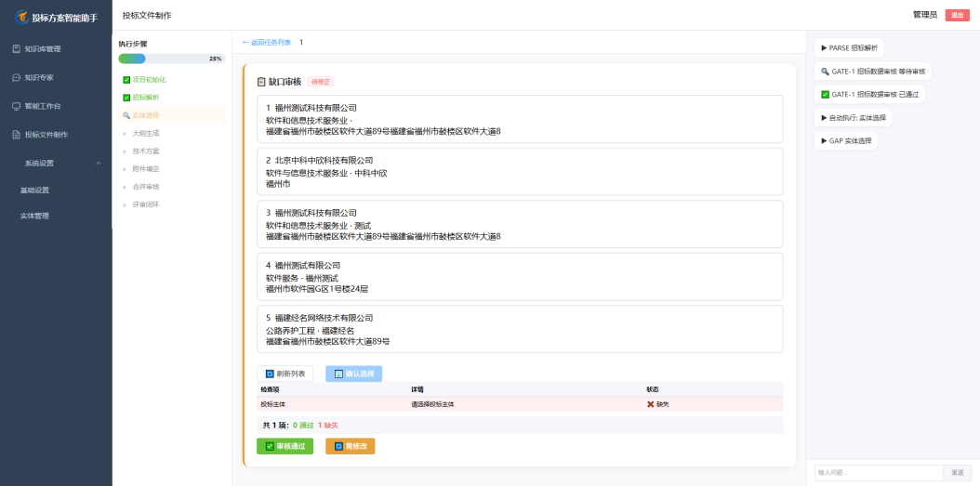Select entity card 2 北京中科中欣科技有限公司
Image resolution: width=980 pixels, height=486 pixels.
[x=520, y=172]
